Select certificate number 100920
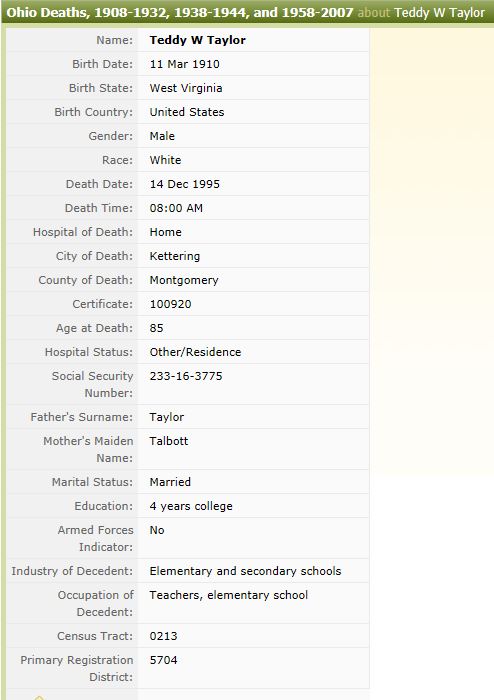Screen dimensions: 494x700 [x=170, y=304]
